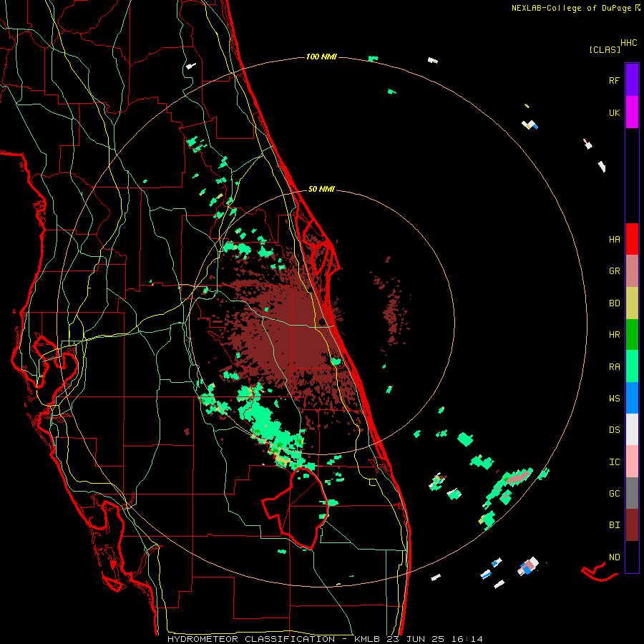Viewport: 644px width, 644px height.
Task: Click the HA red legend swatch
Action: coord(632,239)
